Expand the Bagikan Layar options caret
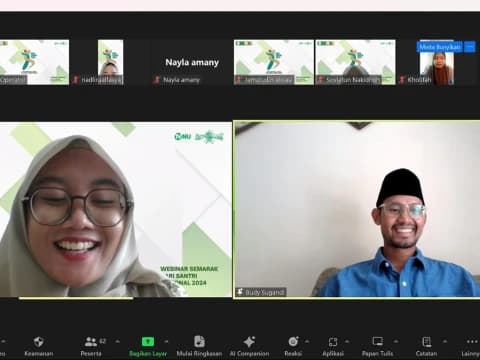The width and height of the screenshot is (480, 360). tap(166, 342)
